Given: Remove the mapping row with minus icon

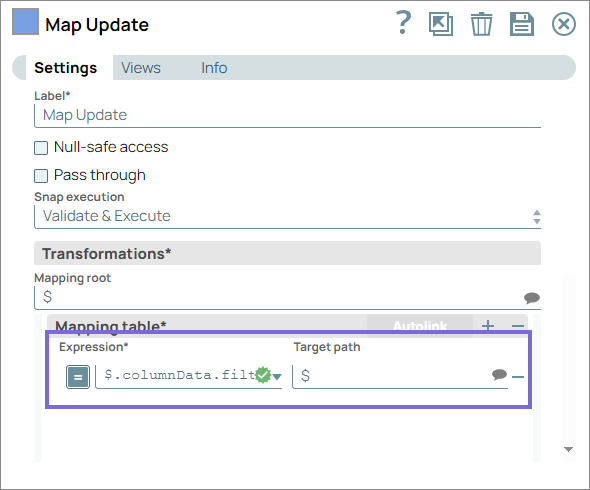Looking at the screenshot, I should pos(518,376).
